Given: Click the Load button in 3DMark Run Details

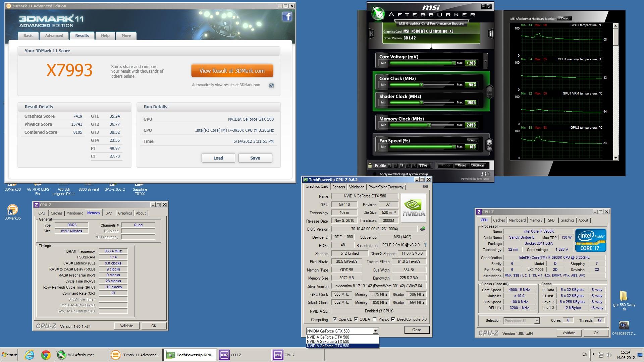Looking at the screenshot, I should pos(218,158).
